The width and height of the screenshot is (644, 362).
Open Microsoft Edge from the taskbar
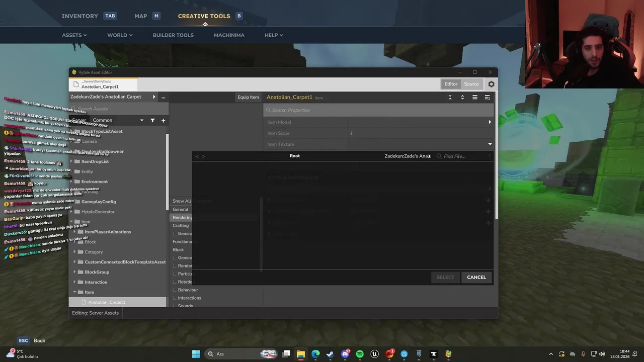pos(315,354)
